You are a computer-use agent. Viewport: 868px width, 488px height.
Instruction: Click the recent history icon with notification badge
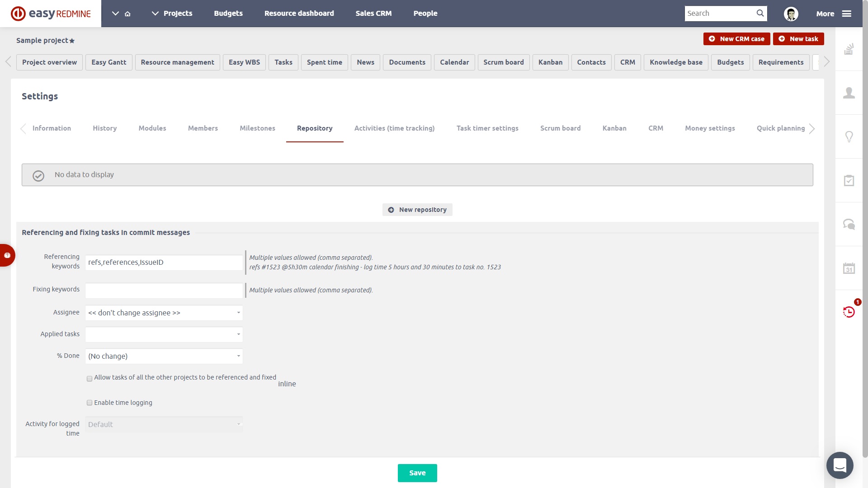click(x=849, y=312)
